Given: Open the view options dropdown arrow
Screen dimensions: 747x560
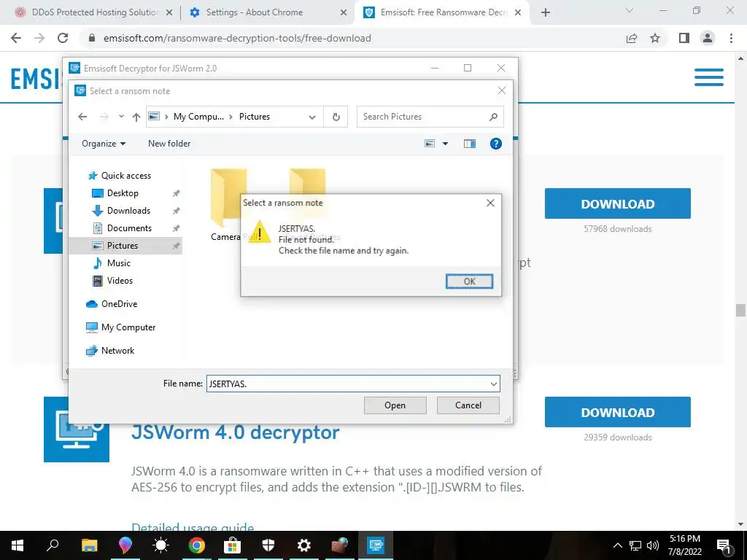Looking at the screenshot, I should tap(445, 144).
